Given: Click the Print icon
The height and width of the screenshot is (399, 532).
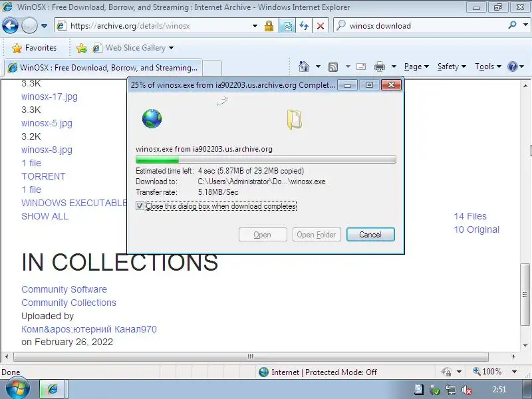Looking at the screenshot, I should pos(379,66).
